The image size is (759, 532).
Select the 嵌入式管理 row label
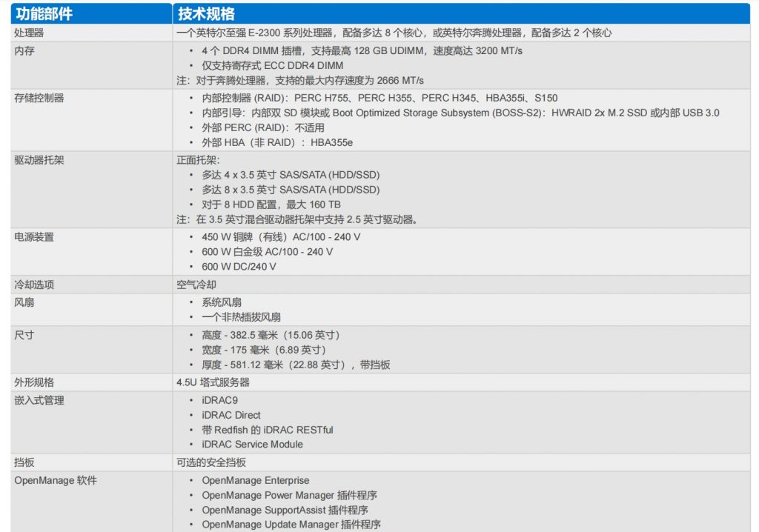pos(39,400)
